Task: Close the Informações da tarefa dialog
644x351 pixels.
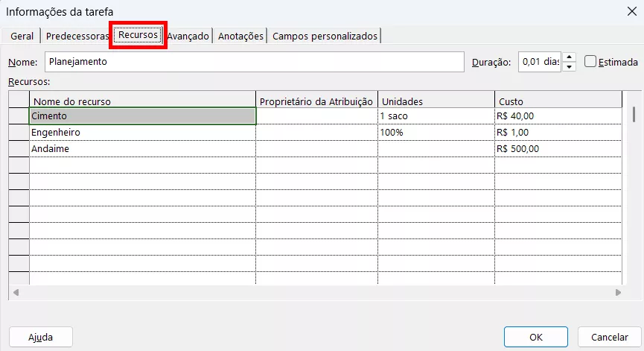Action: (x=631, y=11)
